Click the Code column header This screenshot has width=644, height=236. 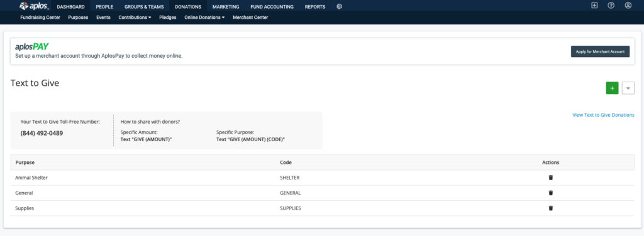[x=286, y=163]
